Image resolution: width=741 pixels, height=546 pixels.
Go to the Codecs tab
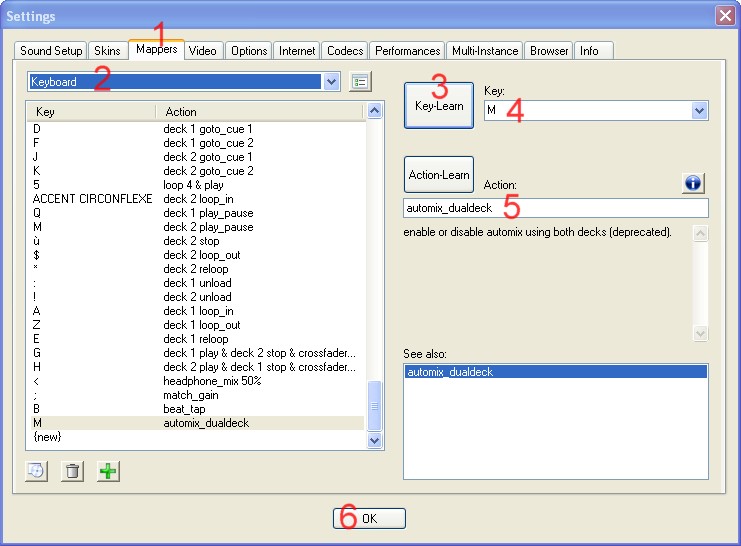tap(345, 51)
